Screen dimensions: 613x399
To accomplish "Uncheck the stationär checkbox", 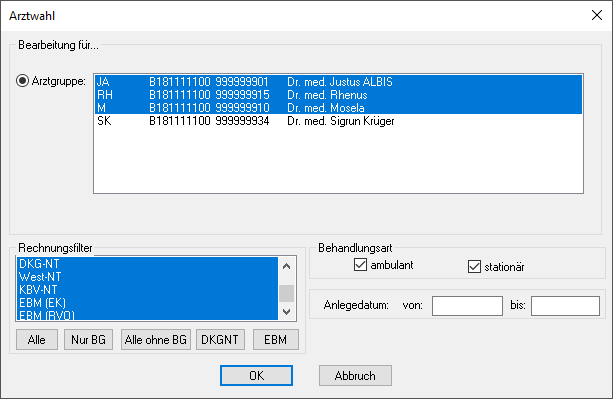I will coord(474,267).
